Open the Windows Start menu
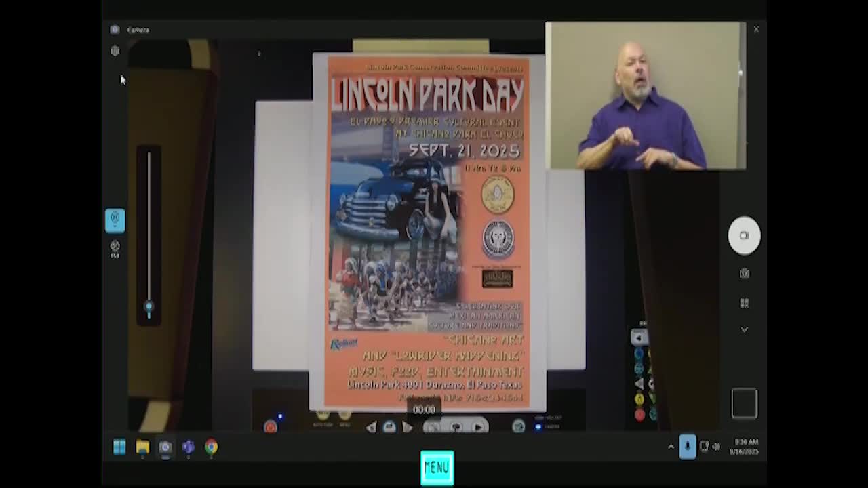The image size is (868, 488). tap(119, 447)
